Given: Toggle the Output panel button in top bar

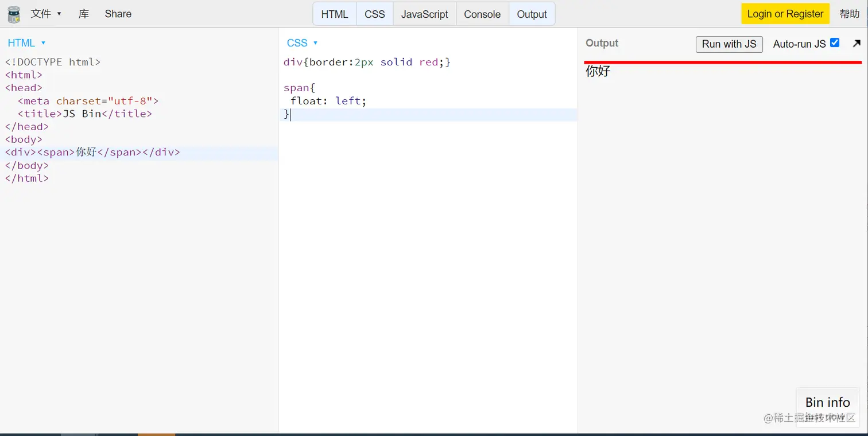Looking at the screenshot, I should [x=532, y=14].
